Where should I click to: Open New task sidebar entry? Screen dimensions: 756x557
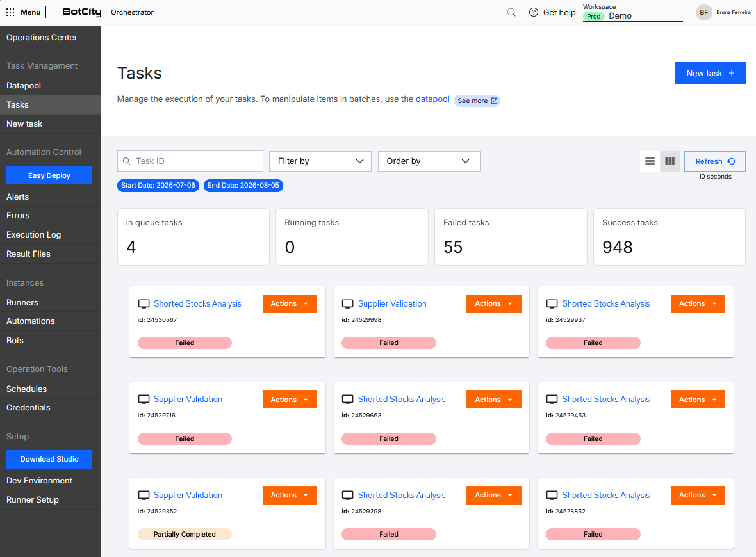coord(50,124)
